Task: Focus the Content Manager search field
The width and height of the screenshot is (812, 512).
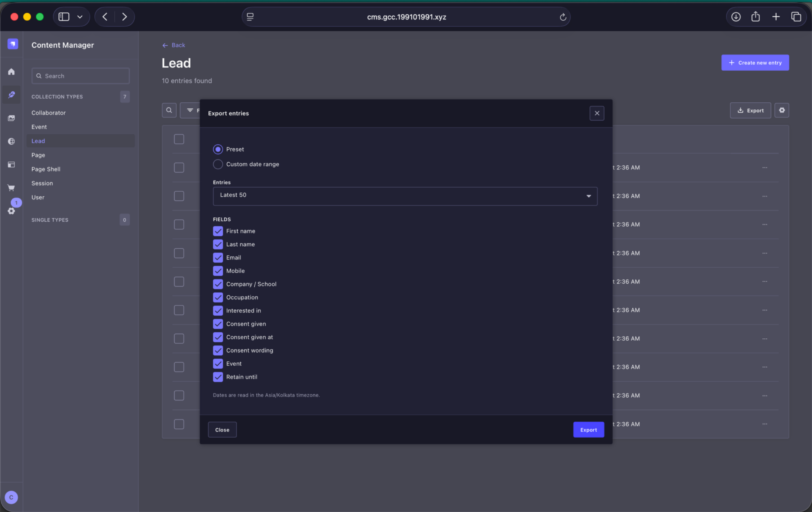Action: 81,76
